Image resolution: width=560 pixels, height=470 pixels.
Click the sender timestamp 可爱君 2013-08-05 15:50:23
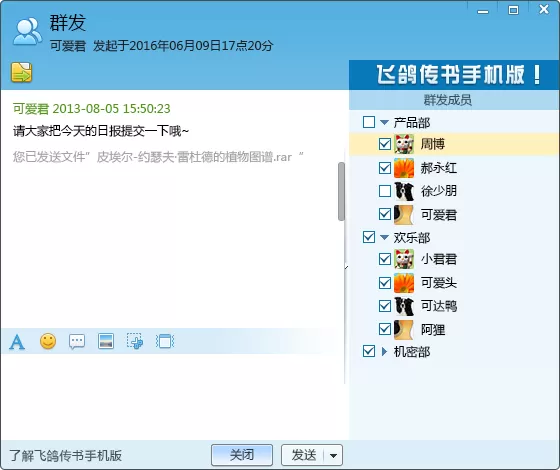click(x=92, y=109)
